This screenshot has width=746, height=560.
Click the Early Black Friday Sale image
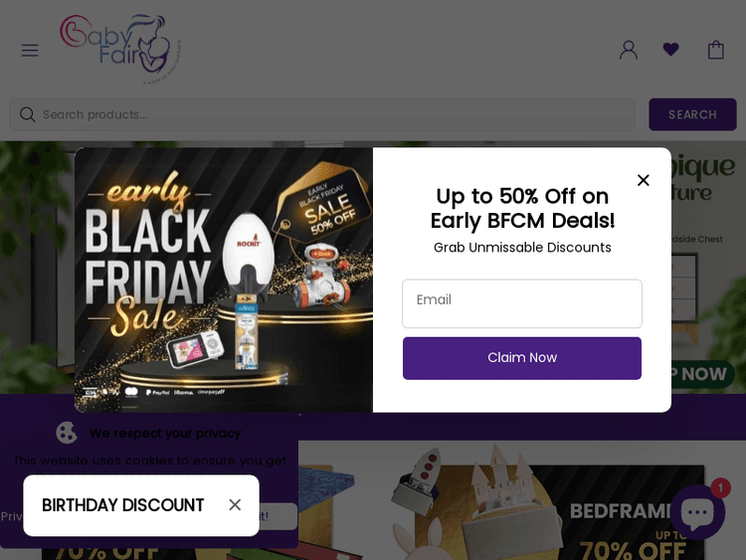tap(224, 280)
